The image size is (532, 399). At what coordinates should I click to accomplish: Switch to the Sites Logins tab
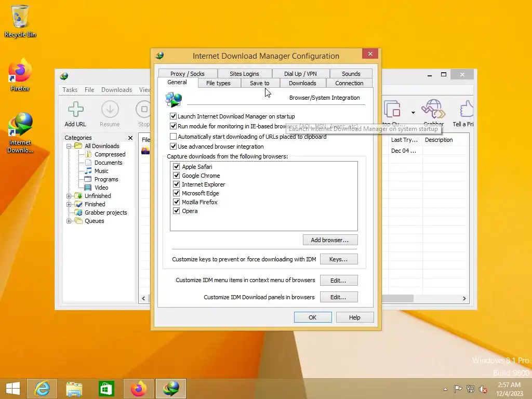click(244, 74)
